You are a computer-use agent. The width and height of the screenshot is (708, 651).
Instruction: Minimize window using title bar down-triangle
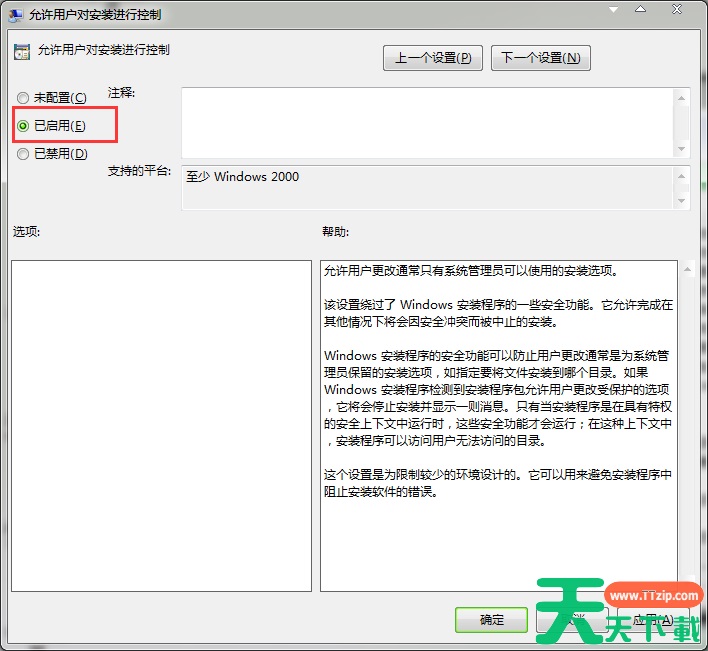click(x=613, y=9)
